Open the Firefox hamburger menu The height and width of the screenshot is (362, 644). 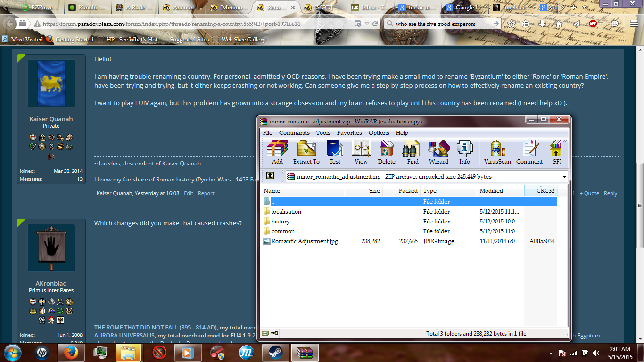(x=634, y=24)
